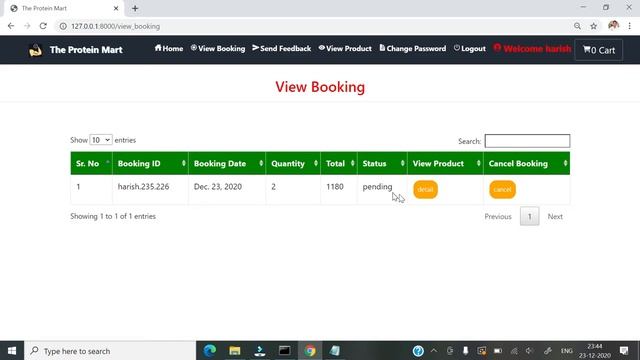
Task: Open Change Password nav link
Action: tap(413, 48)
